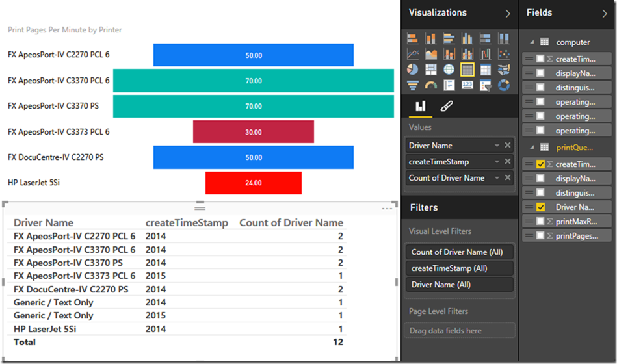Choose the area chart visualization
The image size is (617, 364).
(x=431, y=54)
